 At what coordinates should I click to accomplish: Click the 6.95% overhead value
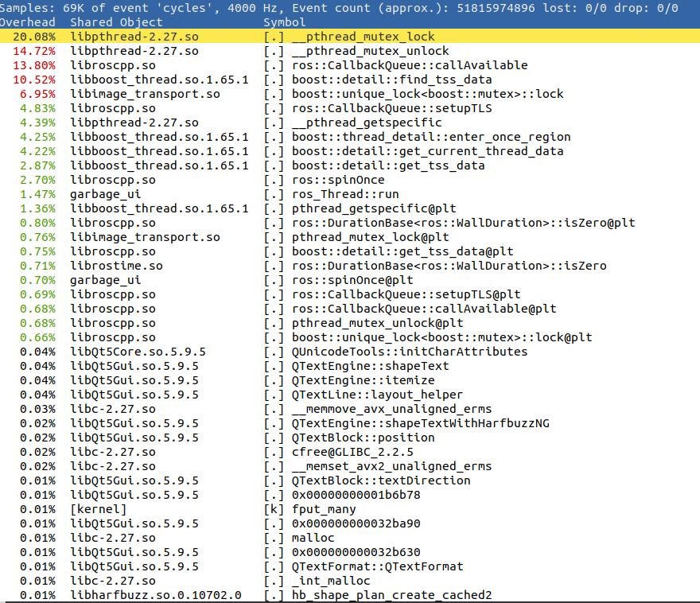[37, 94]
